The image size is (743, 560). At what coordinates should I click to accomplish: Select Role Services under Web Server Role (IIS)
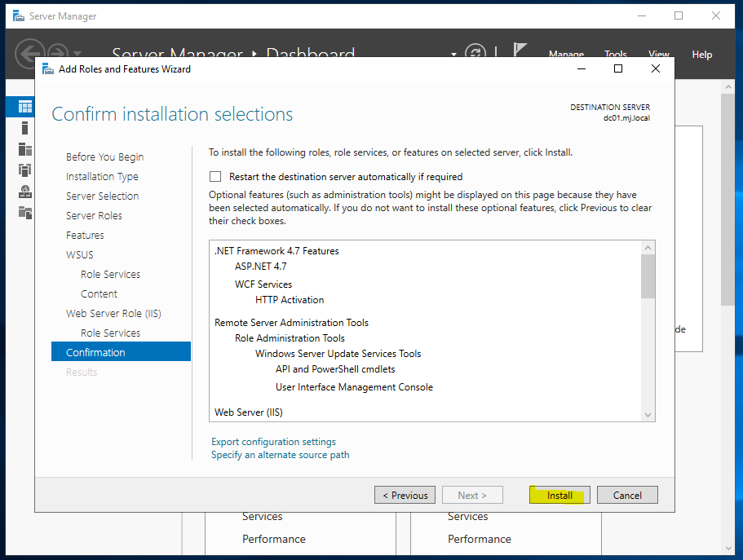tap(110, 333)
